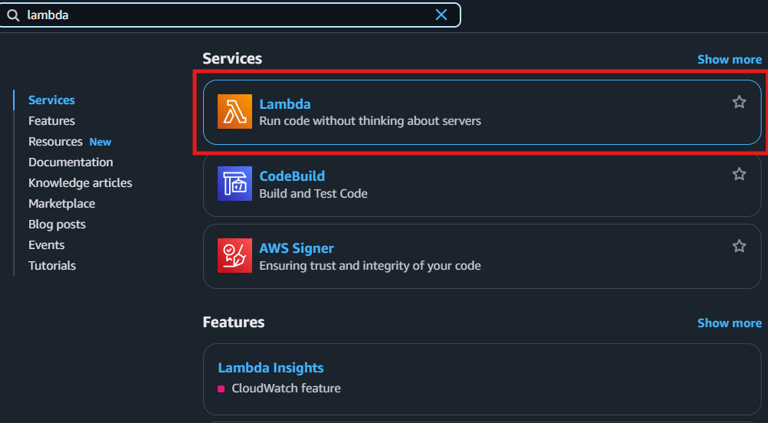Show more results under Features

click(729, 323)
